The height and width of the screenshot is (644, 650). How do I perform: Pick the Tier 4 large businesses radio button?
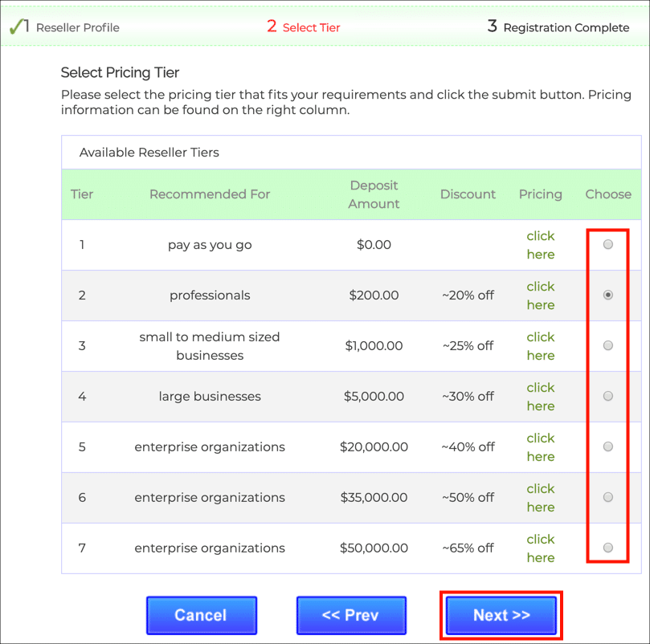click(608, 396)
